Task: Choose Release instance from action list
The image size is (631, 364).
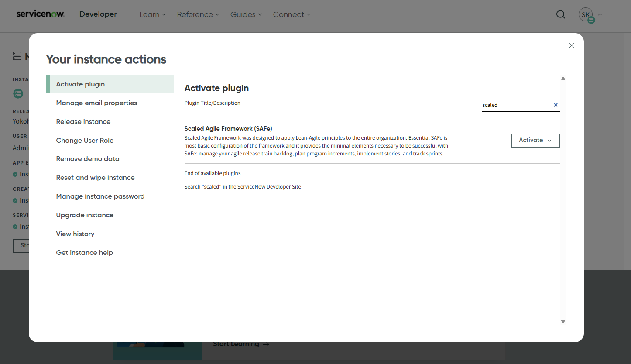Action: pyautogui.click(x=83, y=122)
